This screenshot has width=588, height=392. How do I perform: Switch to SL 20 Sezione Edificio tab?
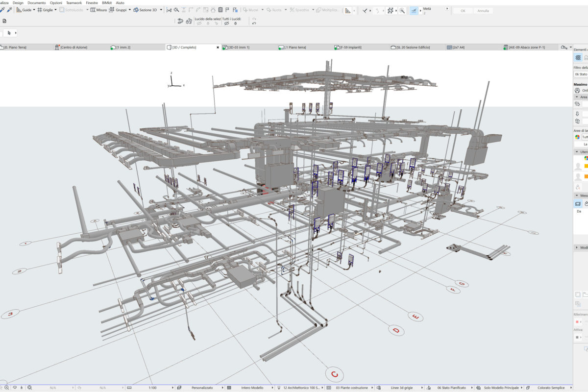point(413,47)
